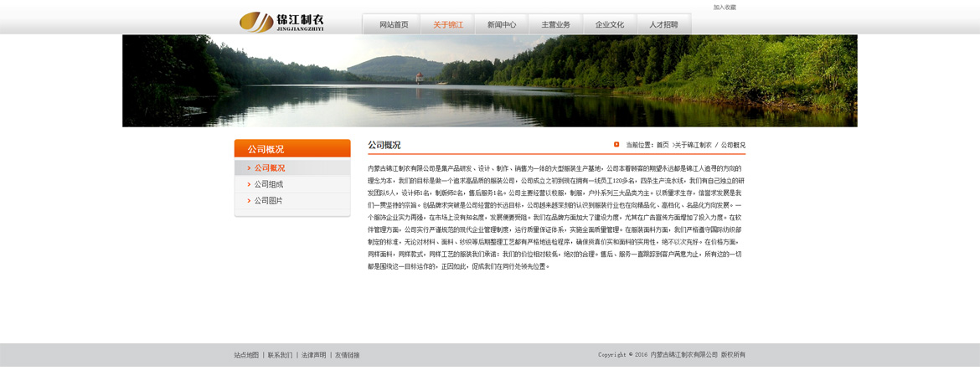Click the lake landscape banner image
The height and width of the screenshot is (386, 980).
489,81
